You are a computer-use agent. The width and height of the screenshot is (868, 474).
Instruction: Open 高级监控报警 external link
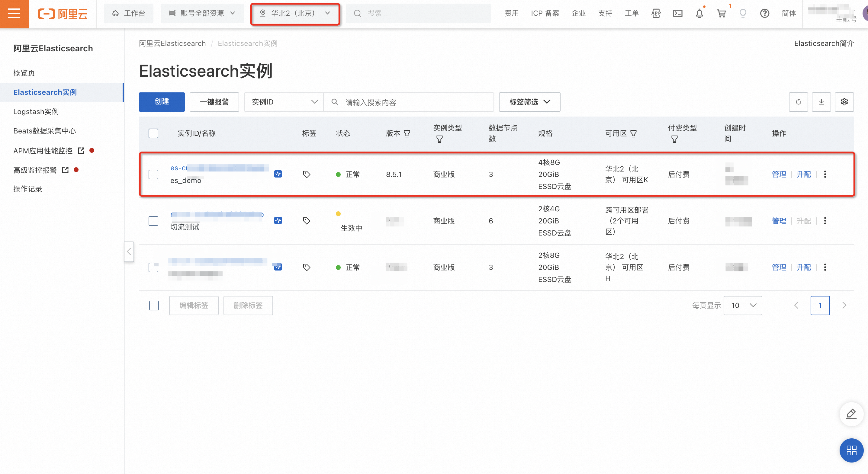[41, 170]
